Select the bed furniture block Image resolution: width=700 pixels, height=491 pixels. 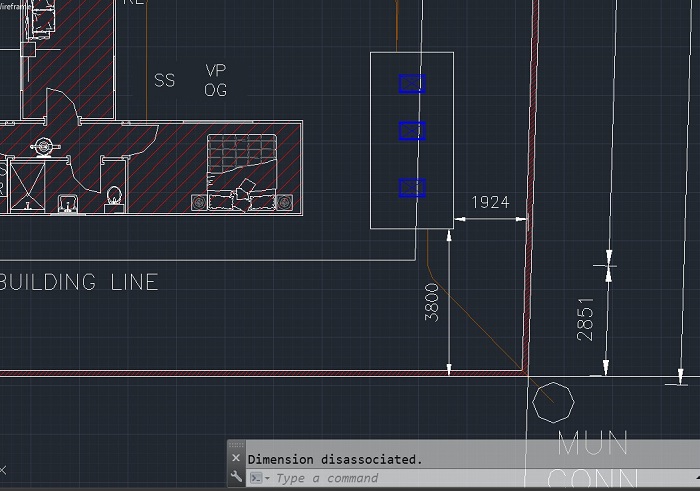click(242, 172)
